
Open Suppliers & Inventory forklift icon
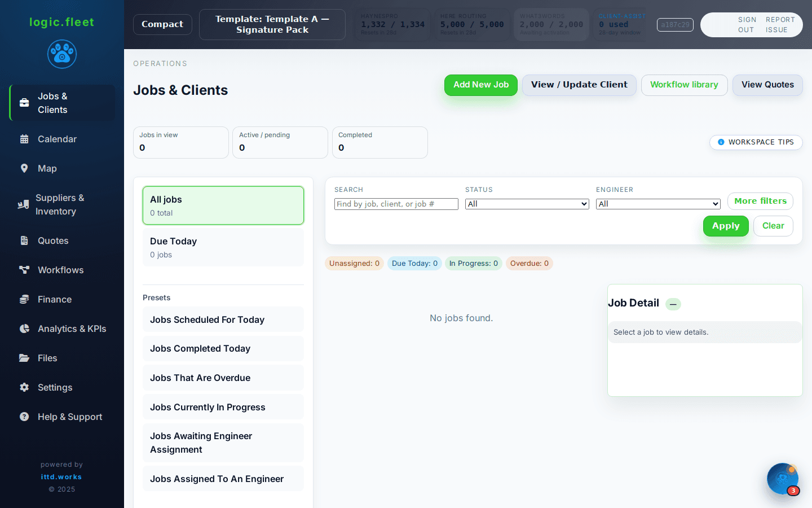pyautogui.click(x=23, y=204)
